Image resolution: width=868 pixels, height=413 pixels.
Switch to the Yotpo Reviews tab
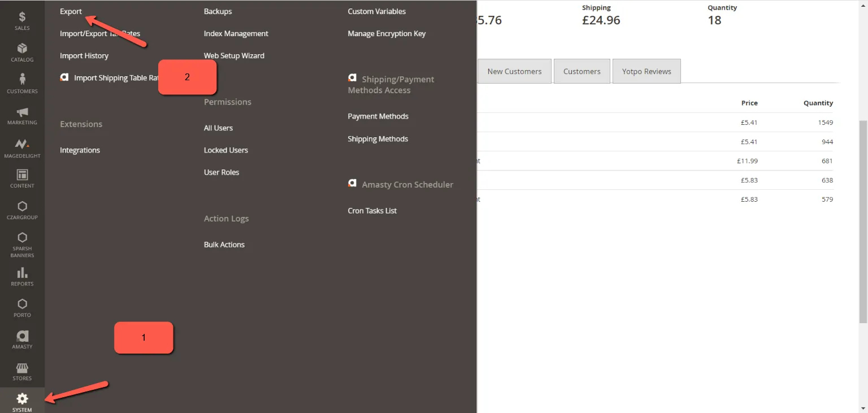(646, 71)
